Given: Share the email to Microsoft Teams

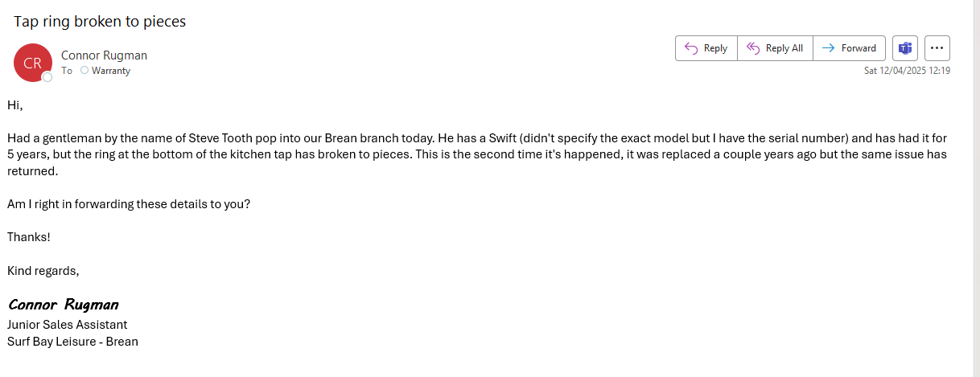Looking at the screenshot, I should (905, 48).
